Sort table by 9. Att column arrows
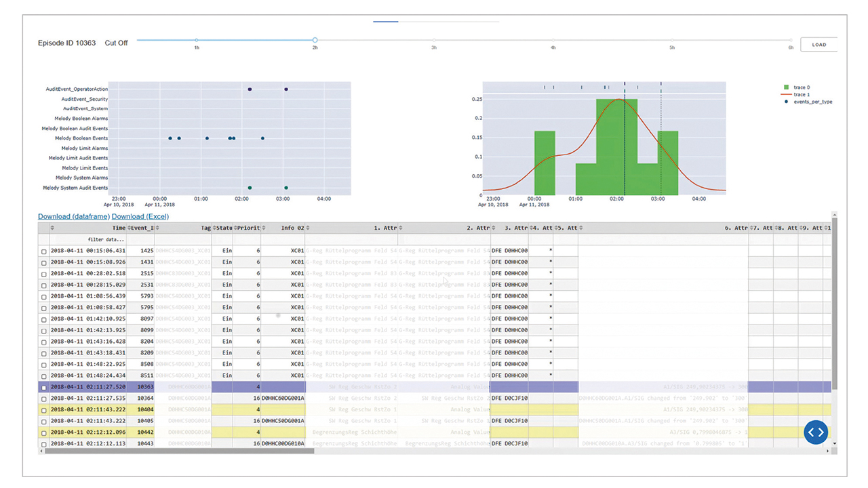Viewport: 868px width, 488px height. coord(801,228)
